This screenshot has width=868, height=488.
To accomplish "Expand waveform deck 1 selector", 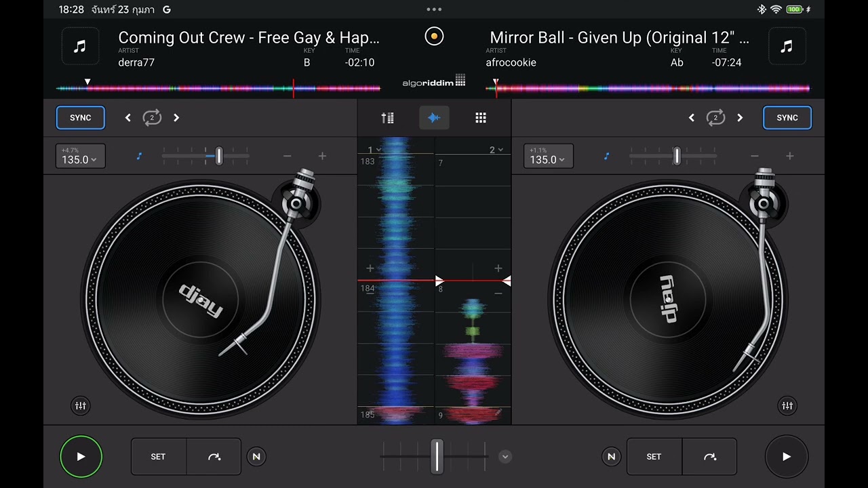I will (x=374, y=150).
